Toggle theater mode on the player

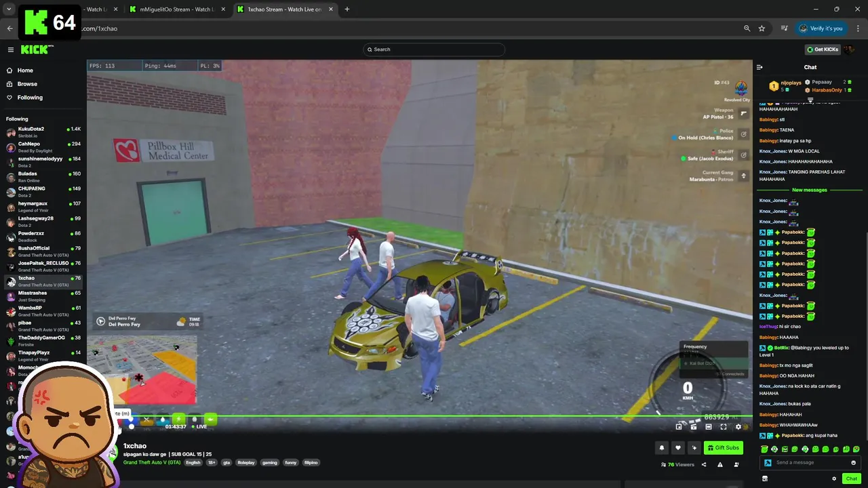coord(709,426)
